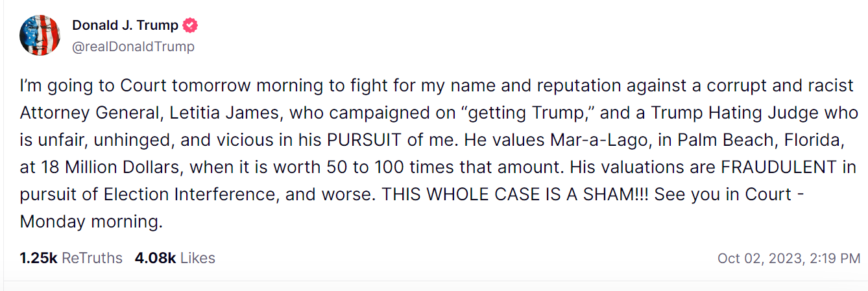Image resolution: width=868 pixels, height=291 pixels.
Task: View the 4.08k Likes list
Action: coord(175,258)
